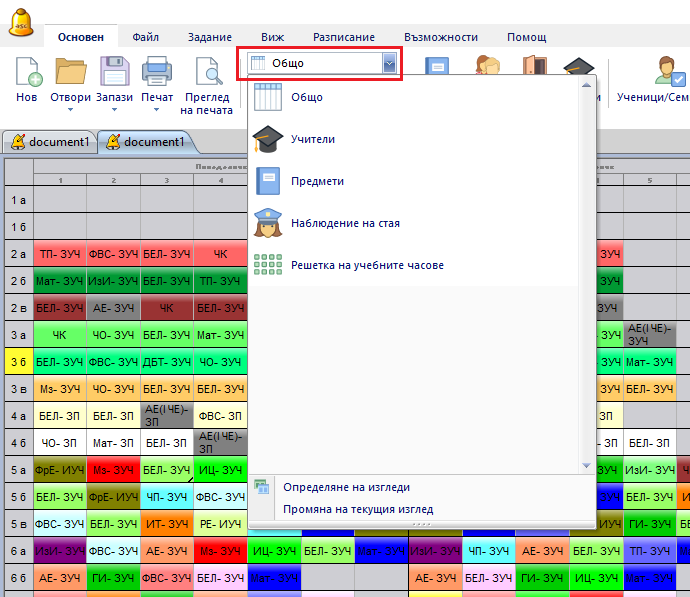Image resolution: width=690 pixels, height=597 pixels.
Task: Switch to the first document1 tab
Action: click(x=50, y=142)
